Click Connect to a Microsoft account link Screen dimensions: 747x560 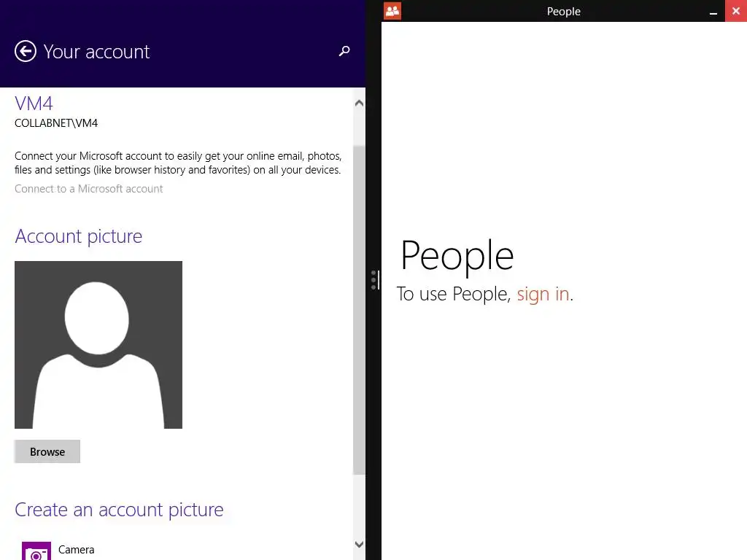[88, 189]
